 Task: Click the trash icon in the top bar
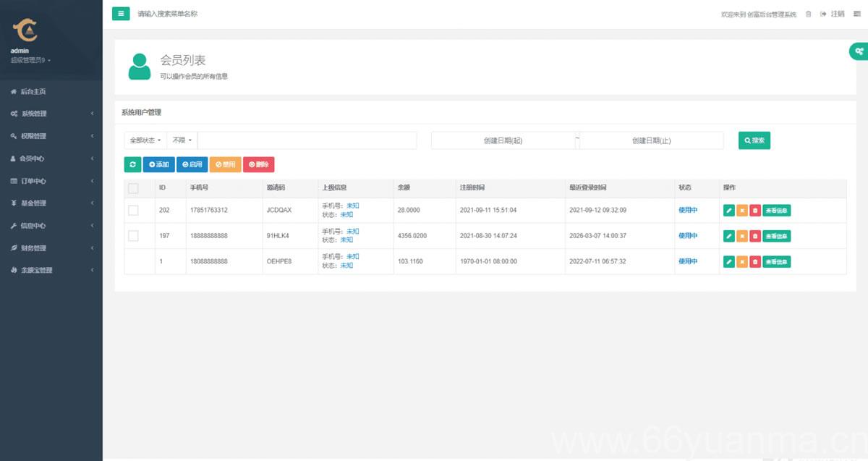(809, 14)
